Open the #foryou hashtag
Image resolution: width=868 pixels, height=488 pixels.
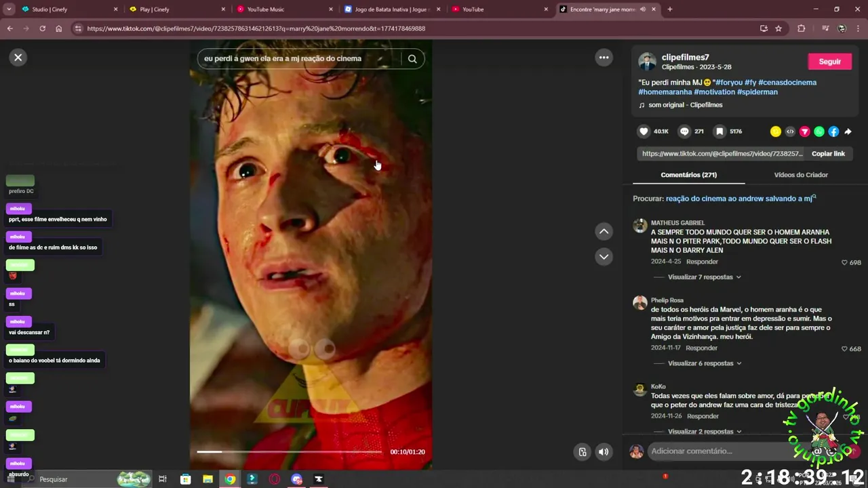point(728,83)
